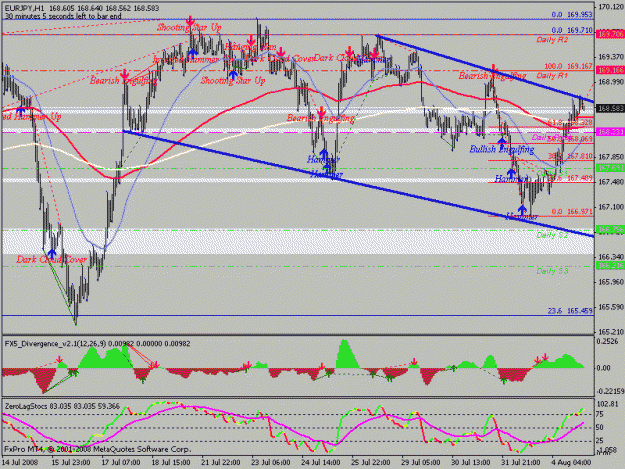This screenshot has width=625, height=469.
Task: Select the '61.8 168.328' retracement label
Action: 571,122
